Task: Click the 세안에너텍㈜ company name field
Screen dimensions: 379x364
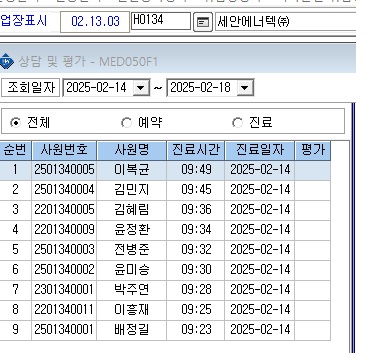Action: pos(286,22)
